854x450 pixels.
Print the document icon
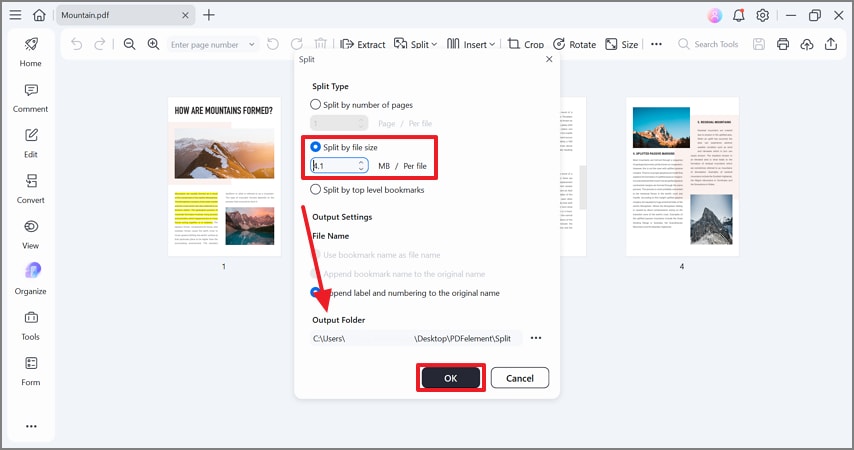point(783,44)
